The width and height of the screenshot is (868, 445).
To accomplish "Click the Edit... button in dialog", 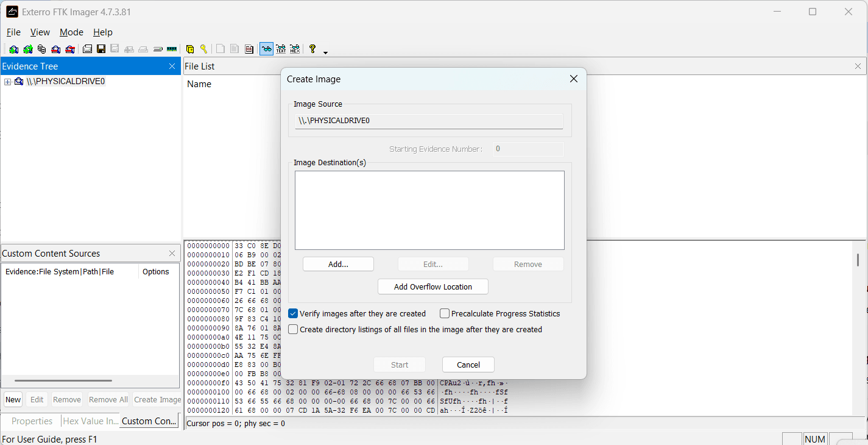I will (x=433, y=264).
